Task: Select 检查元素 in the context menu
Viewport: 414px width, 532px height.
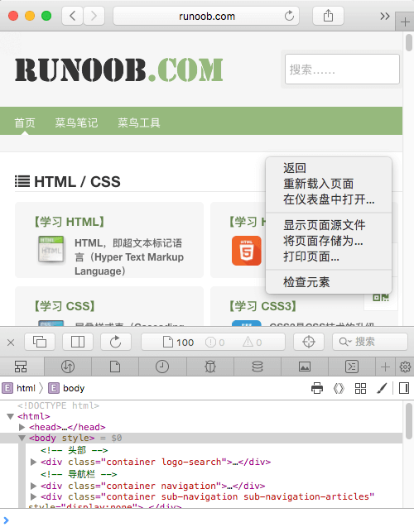Action: point(306,282)
